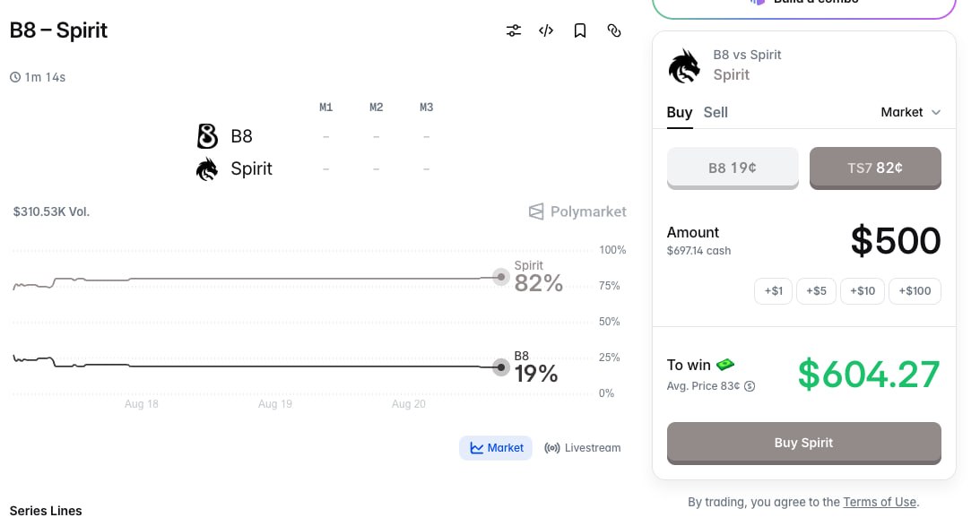Select the TS7 82¢ outcome
This screenshot has width=980, height=526.
pyautogui.click(x=875, y=168)
